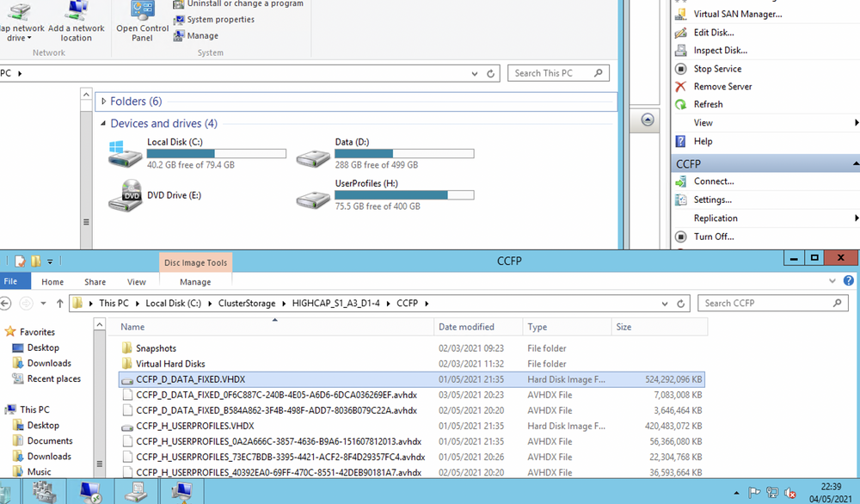860x504 pixels.
Task: Click the Action Center flag tray icon
Action: [755, 493]
